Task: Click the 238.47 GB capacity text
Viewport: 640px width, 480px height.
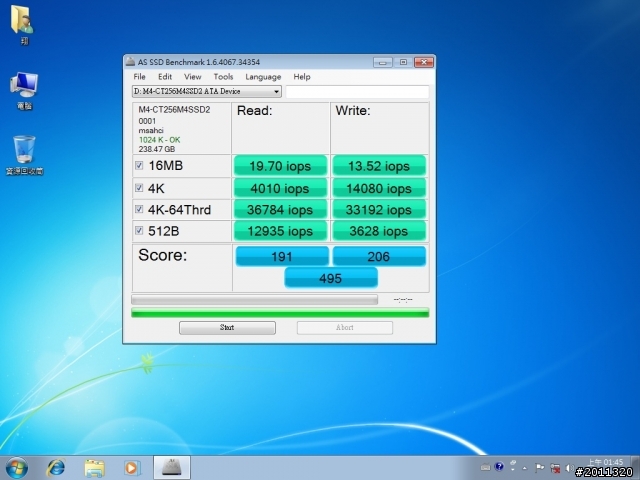Action: point(156,149)
